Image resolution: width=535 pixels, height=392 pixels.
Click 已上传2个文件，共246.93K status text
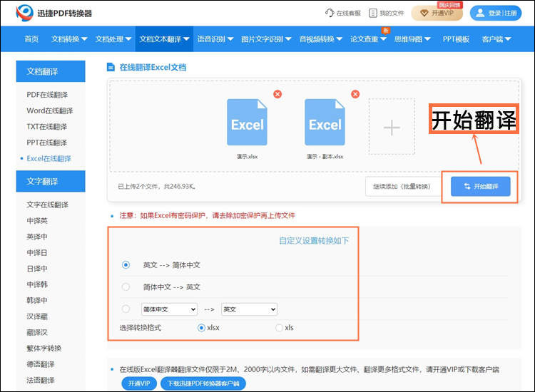point(157,187)
